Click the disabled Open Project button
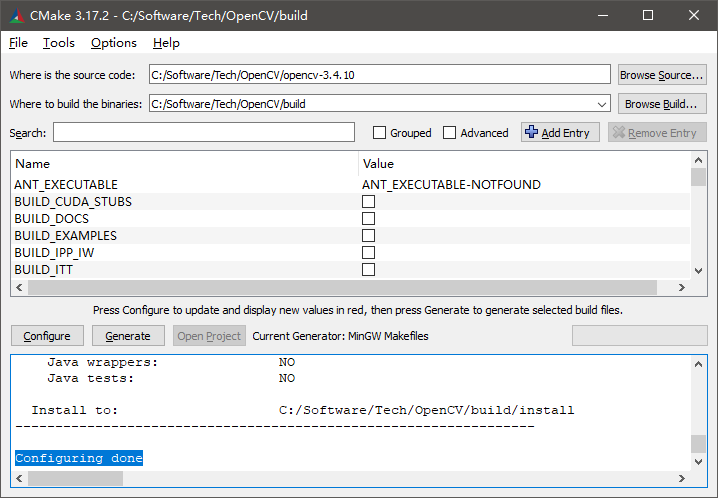The width and height of the screenshot is (718, 498). click(x=209, y=336)
